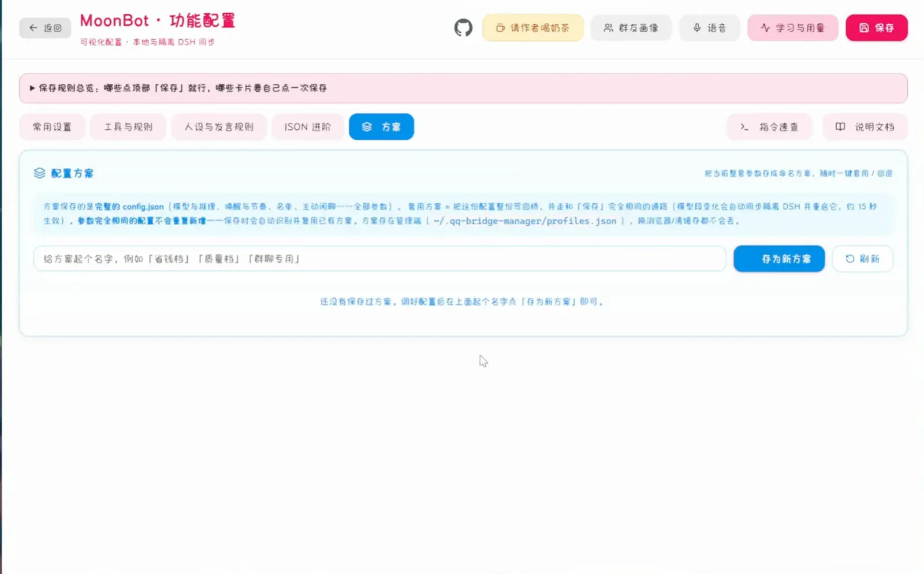Open 指令速查 command reference
Screen dimensions: 924x574
(769, 127)
